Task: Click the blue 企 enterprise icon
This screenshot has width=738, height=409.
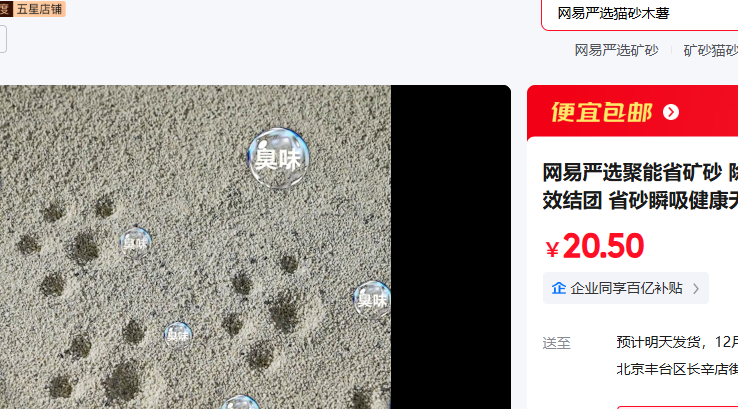Action: [559, 288]
